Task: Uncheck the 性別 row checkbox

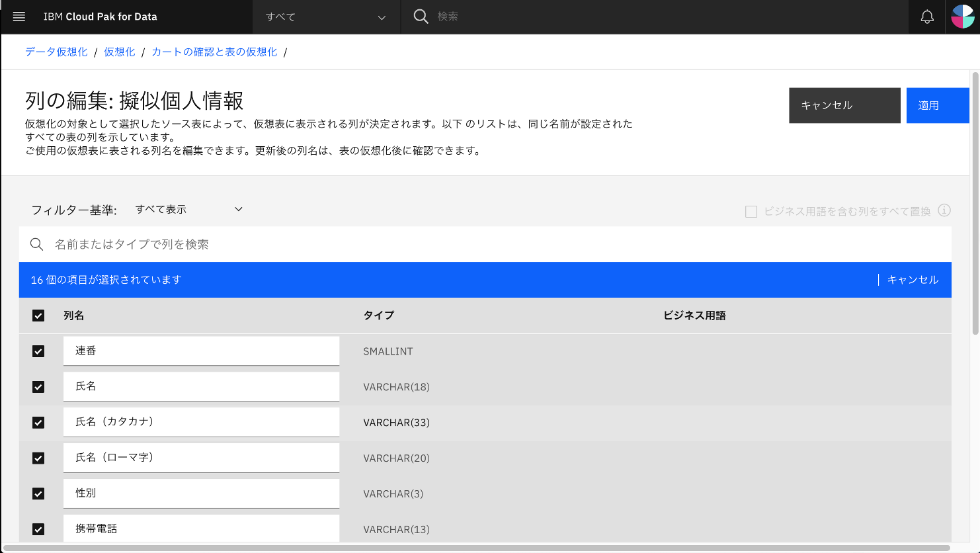Action: [38, 493]
